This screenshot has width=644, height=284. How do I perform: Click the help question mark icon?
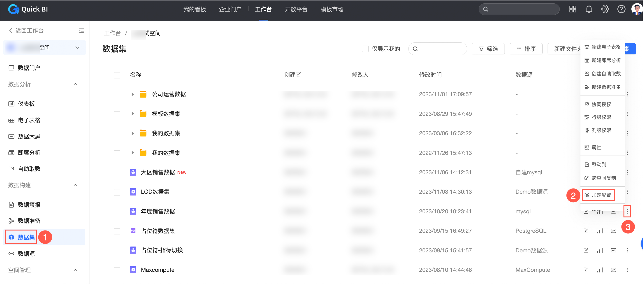coord(621,9)
